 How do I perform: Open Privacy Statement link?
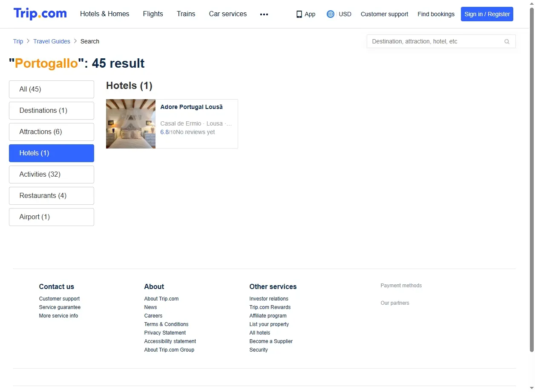165,333
